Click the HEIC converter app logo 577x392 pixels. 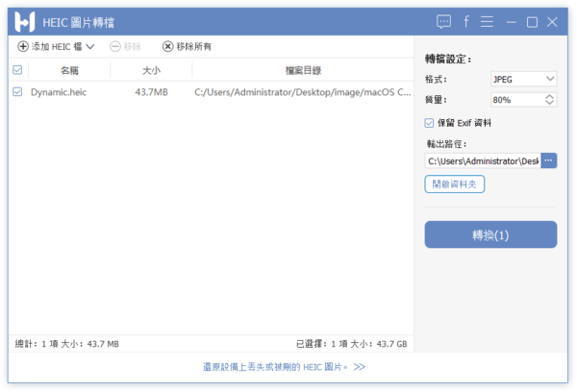[x=25, y=21]
